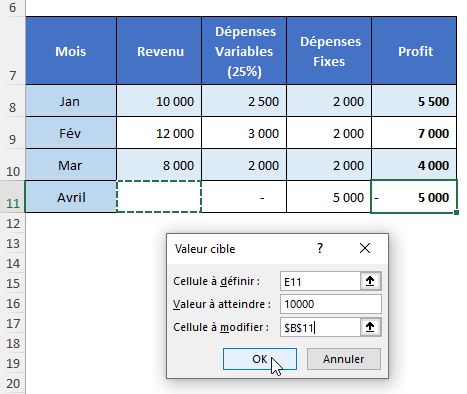Select row 12 header

click(x=12, y=223)
